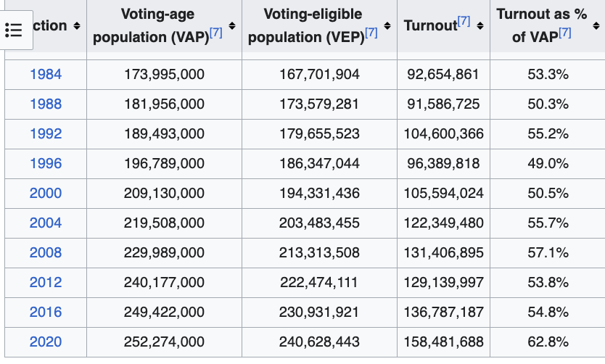The height and width of the screenshot is (364, 605).
Task: Open the 1988 election link
Action: click(x=46, y=104)
